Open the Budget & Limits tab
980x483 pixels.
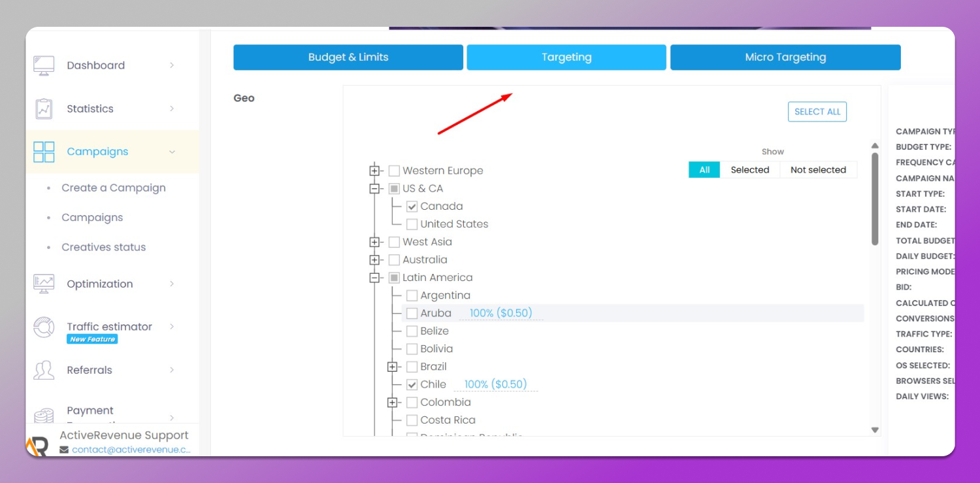(x=348, y=57)
